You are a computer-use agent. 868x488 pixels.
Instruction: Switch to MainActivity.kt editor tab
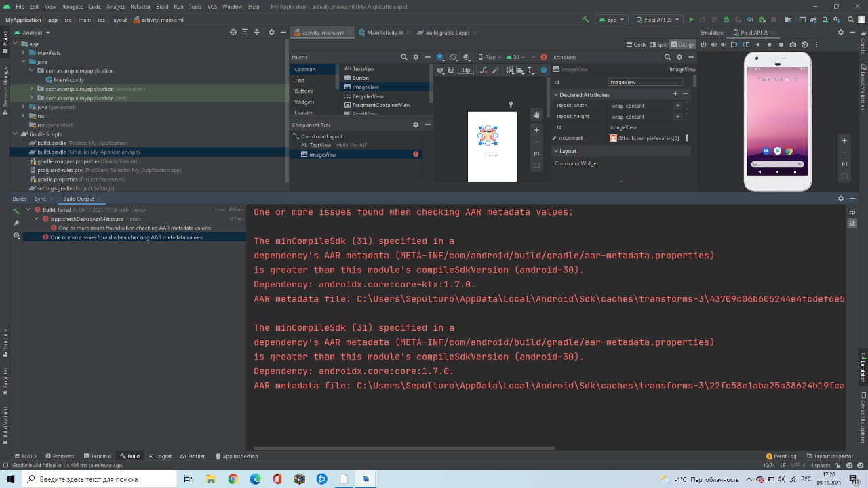[384, 32]
